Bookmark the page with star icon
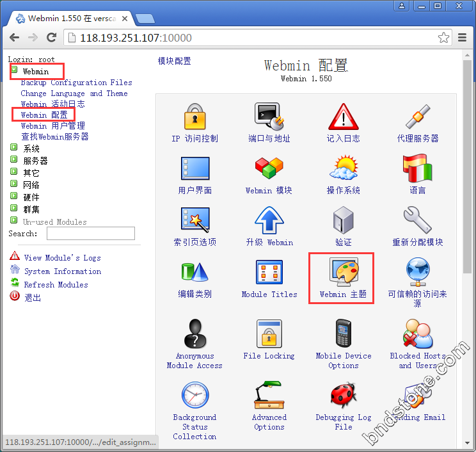Viewport: 476px width, 452px height. pyautogui.click(x=443, y=38)
